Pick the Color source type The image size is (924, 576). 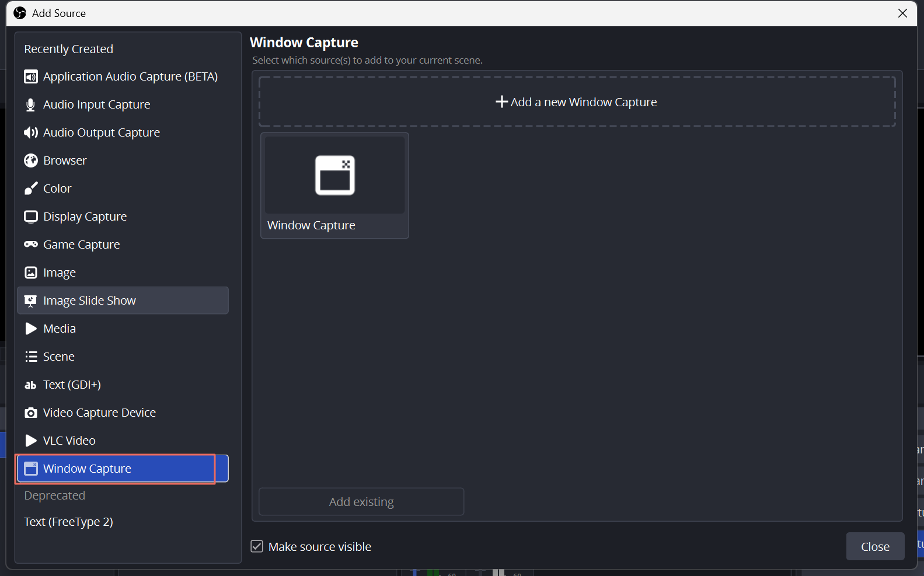tap(123, 188)
